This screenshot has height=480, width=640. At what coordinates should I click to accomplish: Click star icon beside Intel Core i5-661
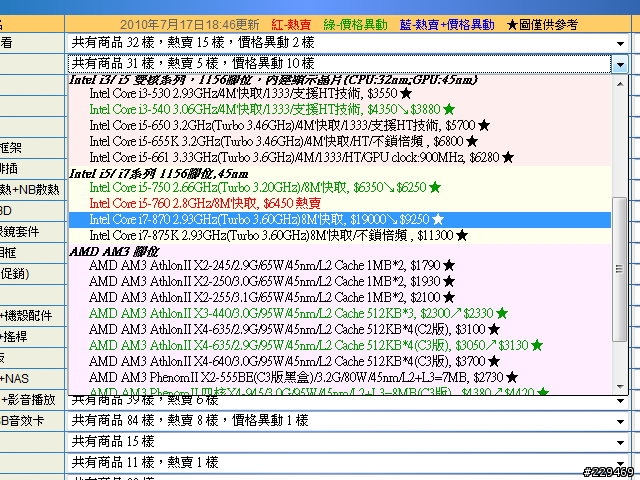(508, 157)
